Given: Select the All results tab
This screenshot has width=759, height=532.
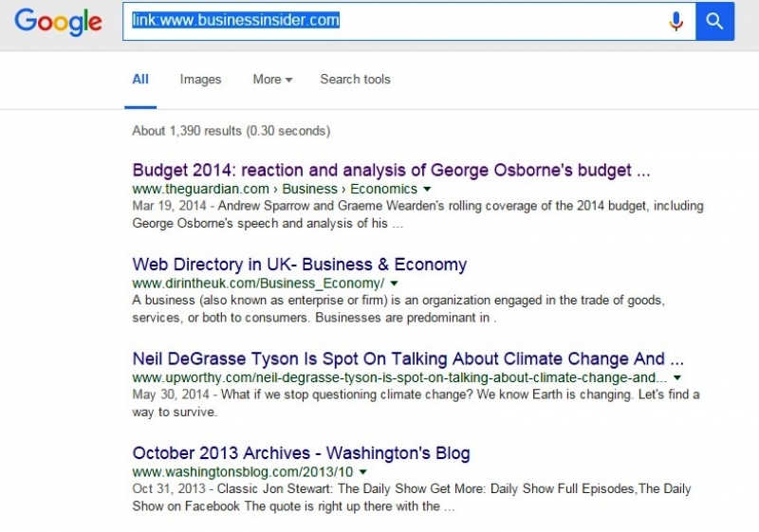Looking at the screenshot, I should 140,80.
